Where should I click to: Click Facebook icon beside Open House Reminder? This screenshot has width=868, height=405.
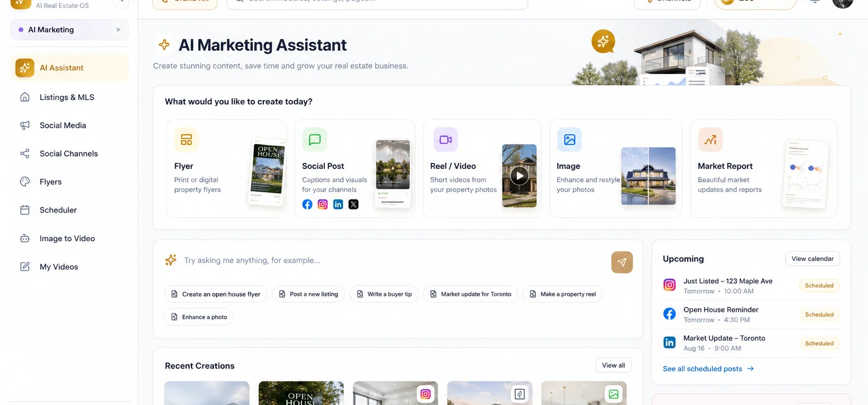(670, 313)
